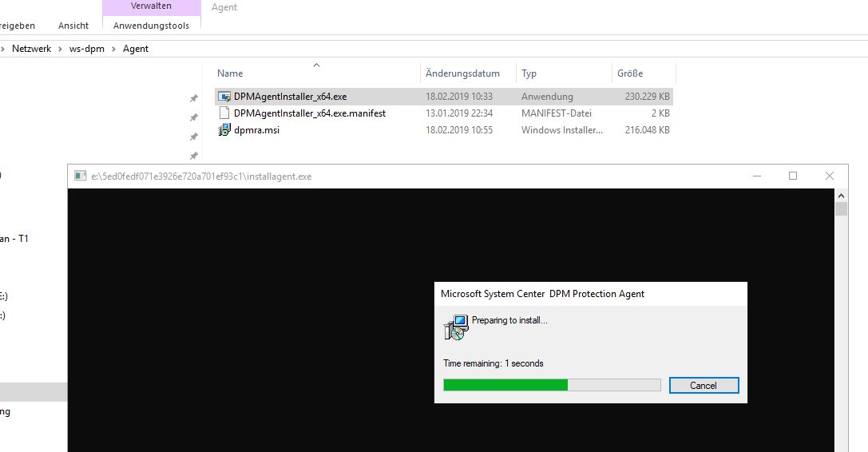Expand the chevron before Netzwerk breadcrumb
The height and width of the screenshot is (452, 868).
pos(2,49)
